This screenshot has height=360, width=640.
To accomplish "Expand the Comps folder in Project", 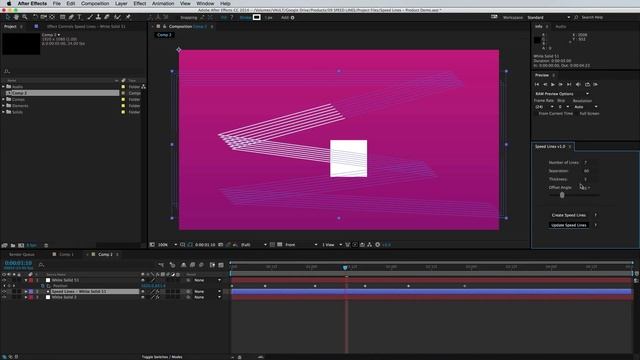I will (x=3, y=99).
